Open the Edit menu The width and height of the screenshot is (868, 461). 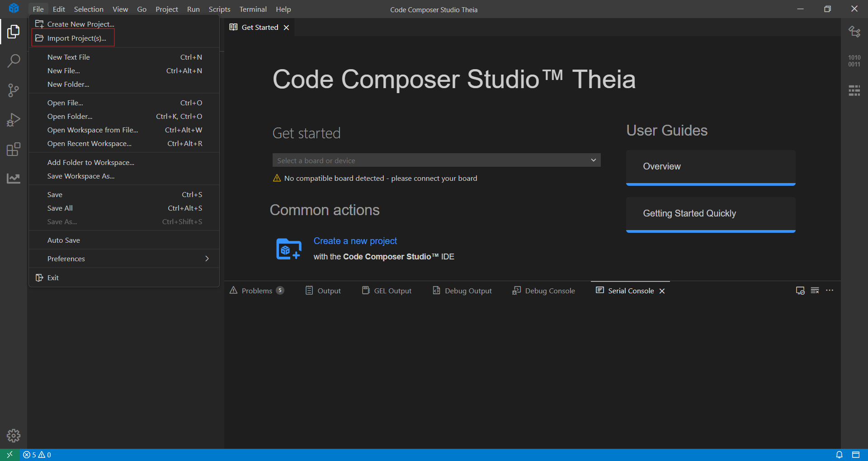pos(59,9)
